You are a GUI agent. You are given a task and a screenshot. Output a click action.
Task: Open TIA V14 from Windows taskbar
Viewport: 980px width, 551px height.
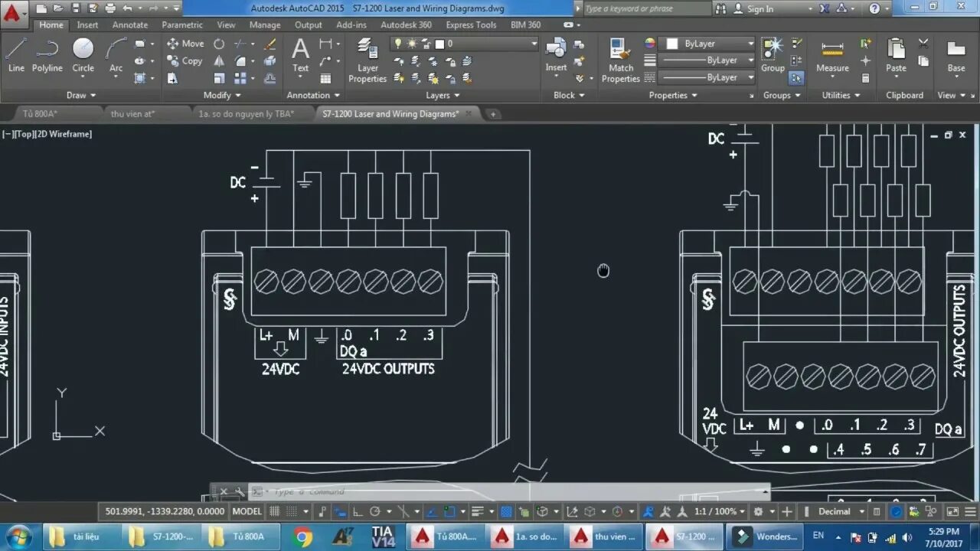point(383,536)
